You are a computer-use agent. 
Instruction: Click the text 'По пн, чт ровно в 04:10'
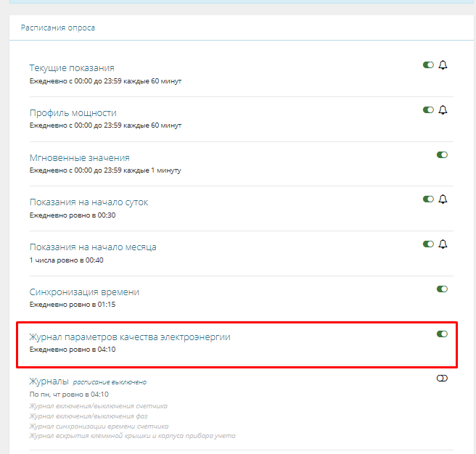coord(69,395)
